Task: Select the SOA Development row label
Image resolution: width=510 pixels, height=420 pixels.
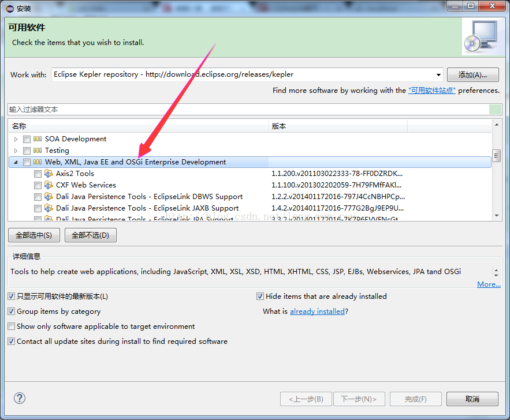Action: point(76,139)
